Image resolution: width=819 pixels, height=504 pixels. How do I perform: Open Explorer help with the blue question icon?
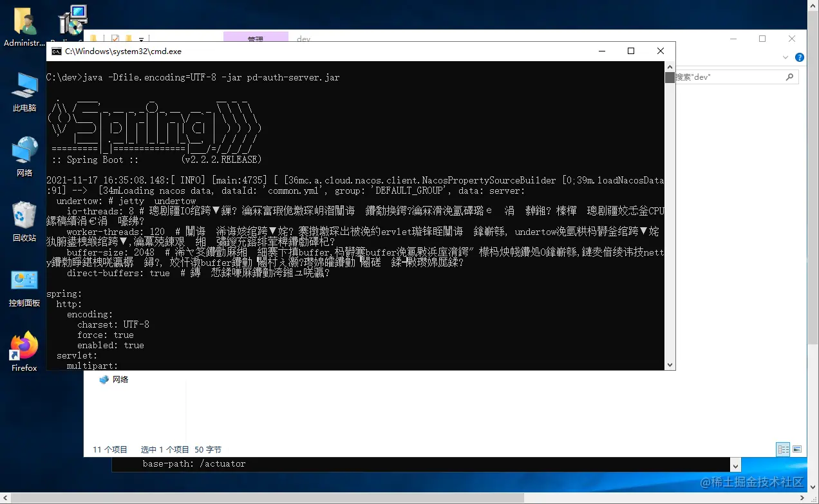click(x=800, y=57)
